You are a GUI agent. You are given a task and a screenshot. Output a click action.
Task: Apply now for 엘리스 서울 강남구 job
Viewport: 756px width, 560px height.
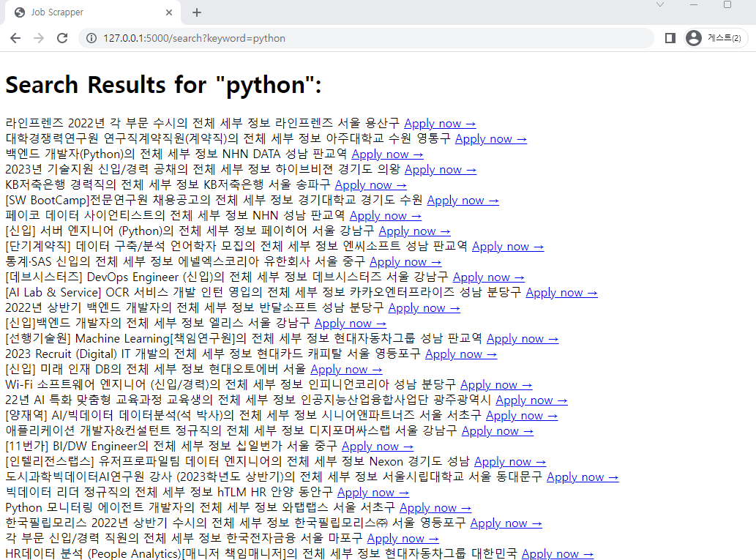[351, 324]
